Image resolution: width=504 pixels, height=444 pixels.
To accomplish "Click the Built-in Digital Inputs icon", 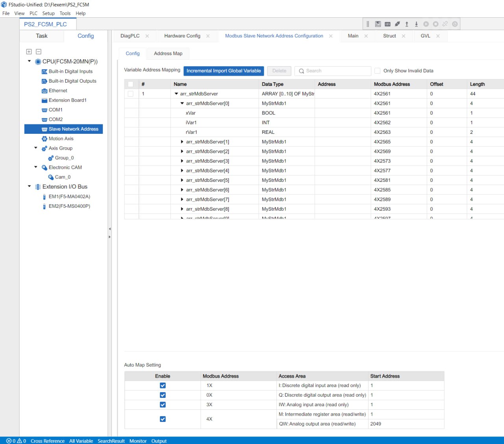I will click(x=44, y=72).
